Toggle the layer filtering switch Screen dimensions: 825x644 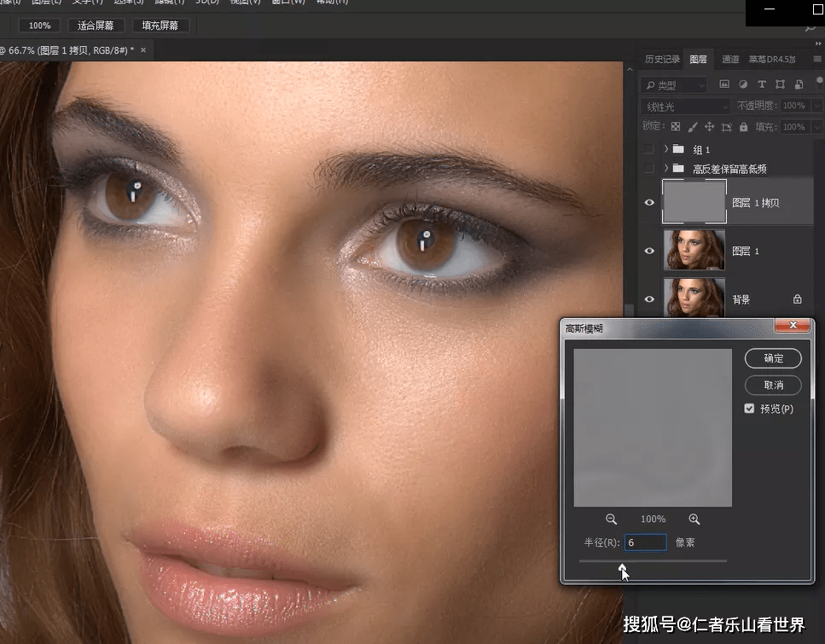point(819,81)
